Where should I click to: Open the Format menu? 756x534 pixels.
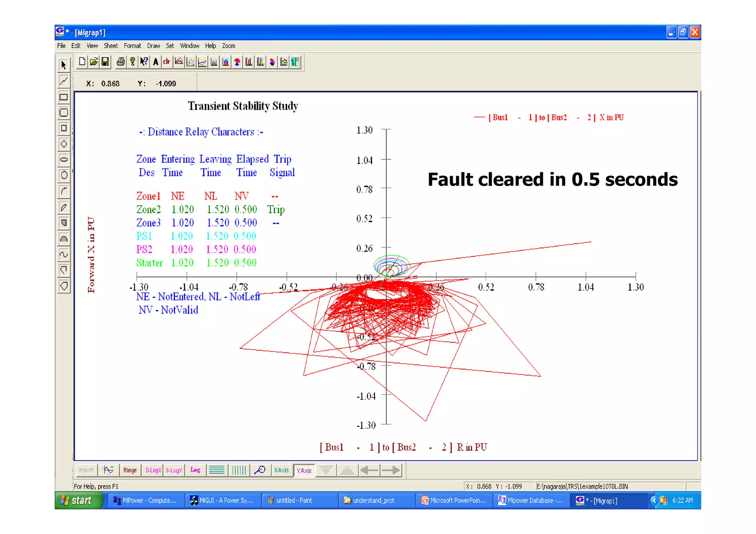tap(133, 46)
